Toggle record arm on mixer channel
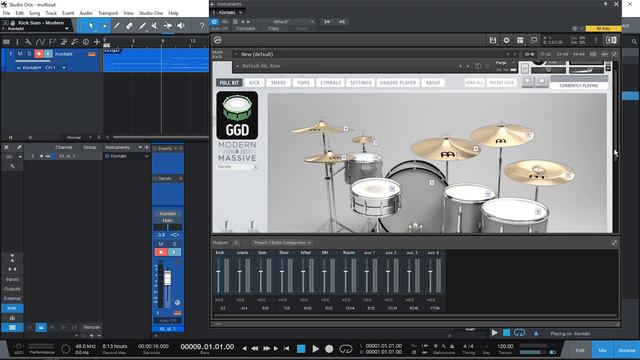The width and height of the screenshot is (640, 360). click(161, 252)
